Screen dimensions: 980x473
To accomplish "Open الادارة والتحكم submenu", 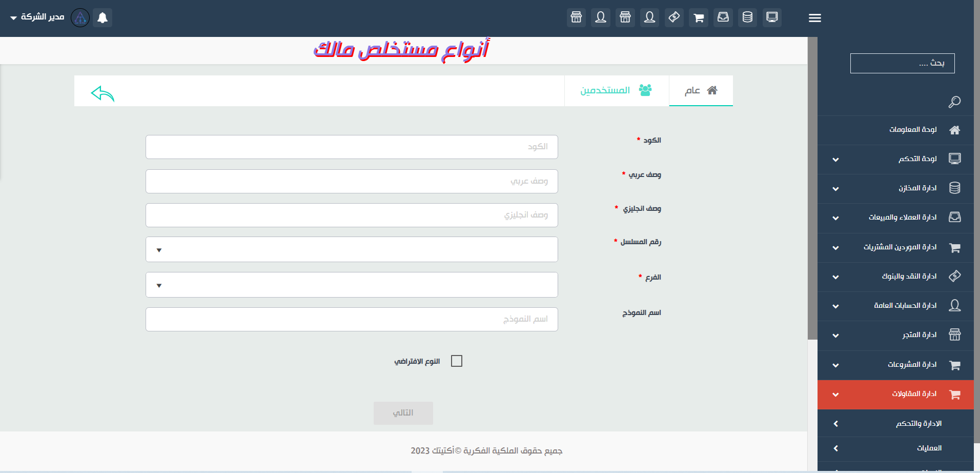I will (895, 424).
